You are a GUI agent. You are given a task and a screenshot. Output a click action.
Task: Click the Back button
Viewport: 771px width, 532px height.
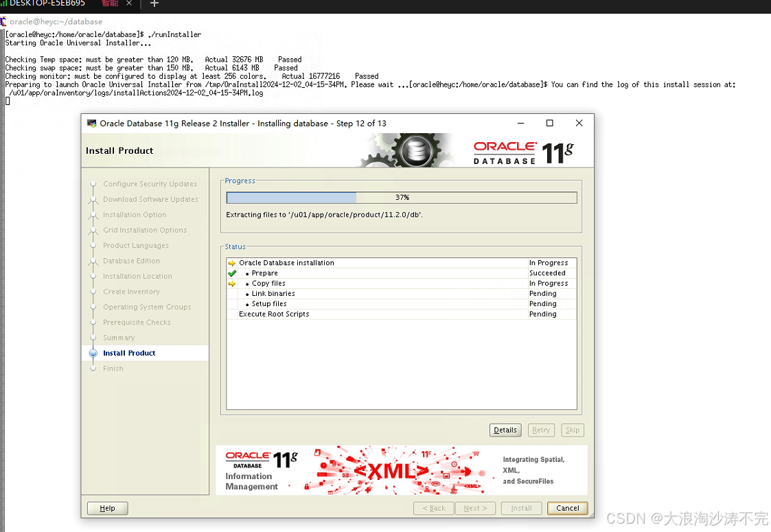[x=434, y=508]
